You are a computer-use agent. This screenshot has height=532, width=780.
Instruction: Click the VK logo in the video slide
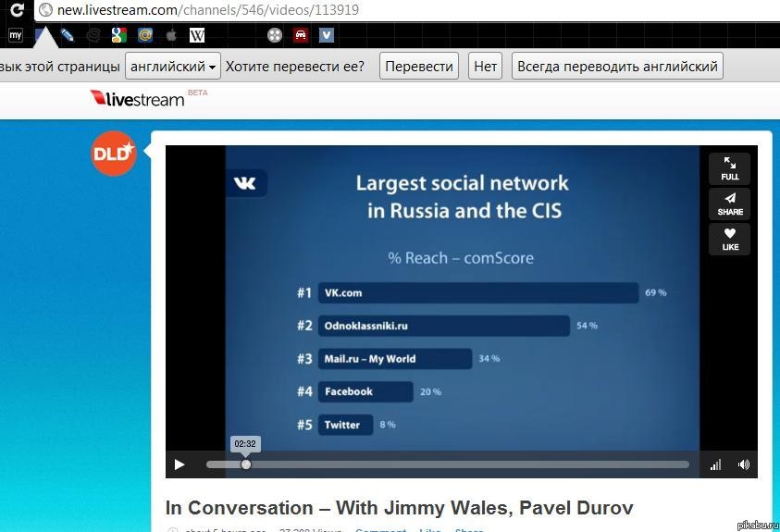coord(245,183)
